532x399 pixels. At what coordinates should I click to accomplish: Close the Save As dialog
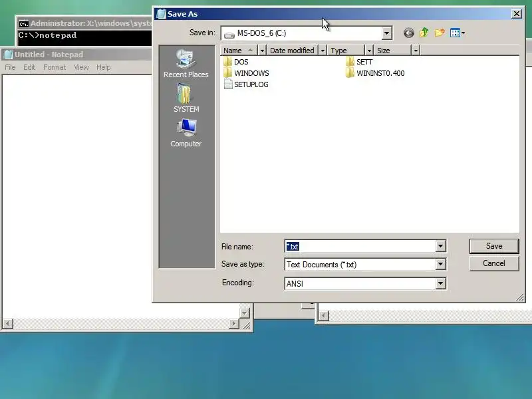[x=517, y=14]
